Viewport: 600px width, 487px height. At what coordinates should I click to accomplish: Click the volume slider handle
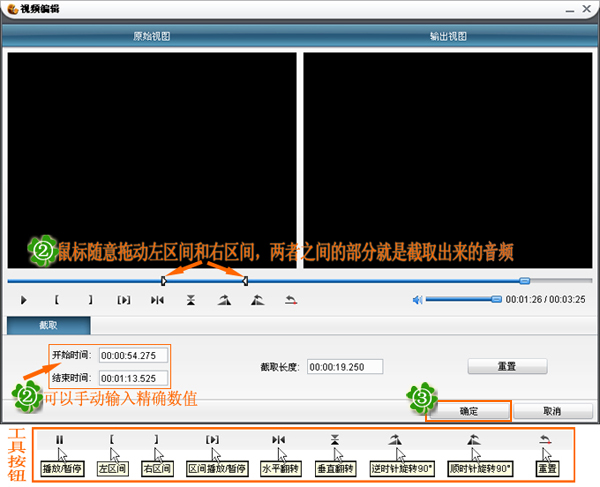[496, 299]
